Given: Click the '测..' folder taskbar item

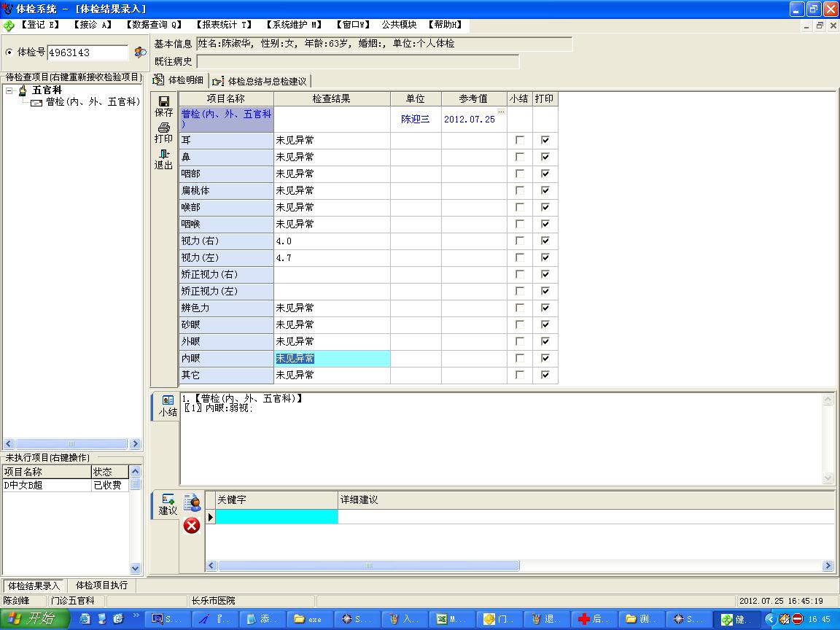Looking at the screenshot, I should click(x=641, y=619).
